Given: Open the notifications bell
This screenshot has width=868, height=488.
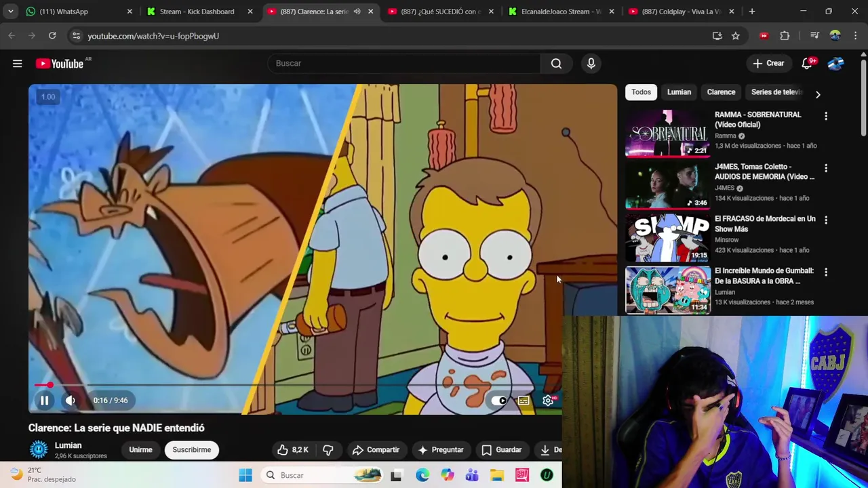Looking at the screenshot, I should coord(807,64).
